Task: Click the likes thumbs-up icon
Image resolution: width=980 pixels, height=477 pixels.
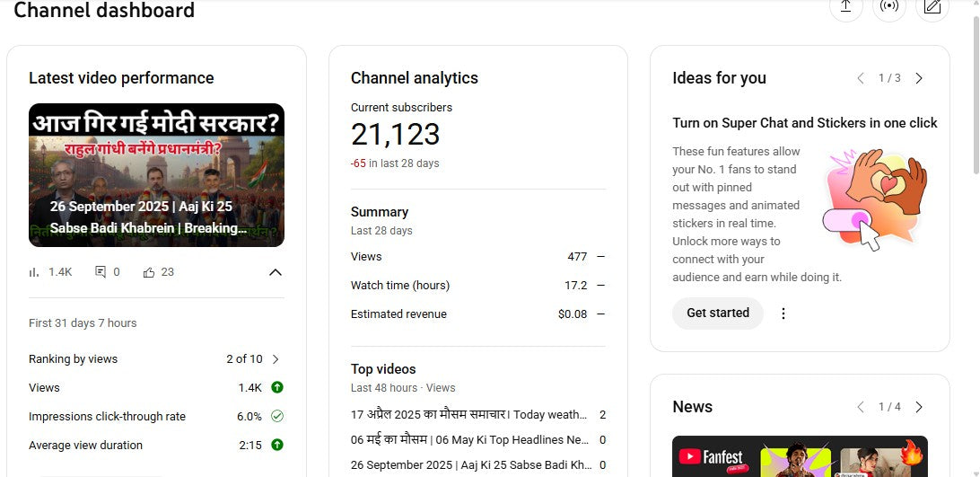Action: click(x=149, y=272)
